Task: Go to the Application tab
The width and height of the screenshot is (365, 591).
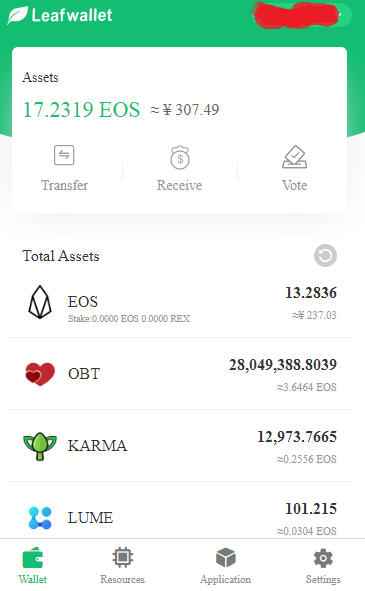Action: coord(225,566)
